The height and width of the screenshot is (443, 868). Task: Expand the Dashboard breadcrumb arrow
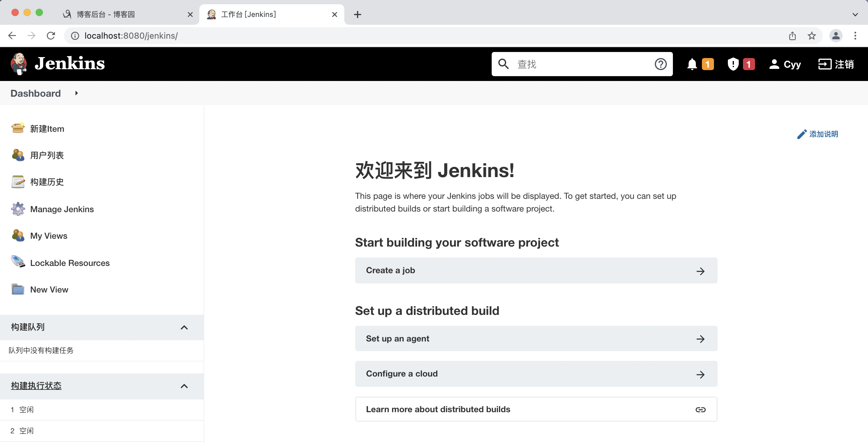(x=76, y=93)
